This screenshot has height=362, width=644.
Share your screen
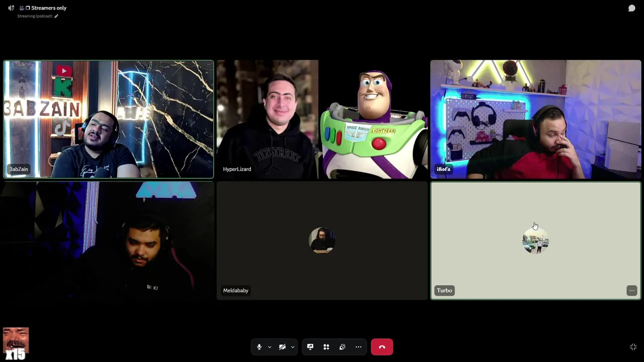click(x=310, y=347)
